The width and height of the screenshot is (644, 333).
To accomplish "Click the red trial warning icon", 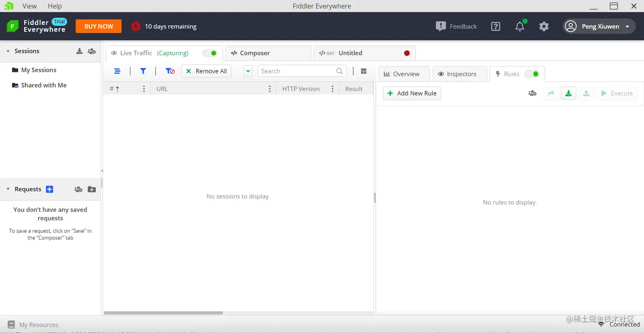I will 135,26.
